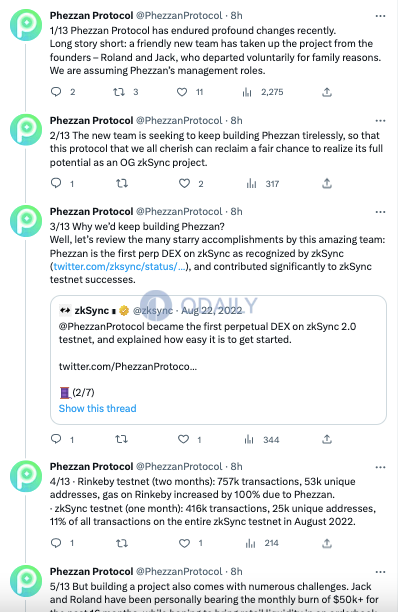The image size is (398, 612).
Task: Share the 1/13 tweet
Action: pos(327,92)
